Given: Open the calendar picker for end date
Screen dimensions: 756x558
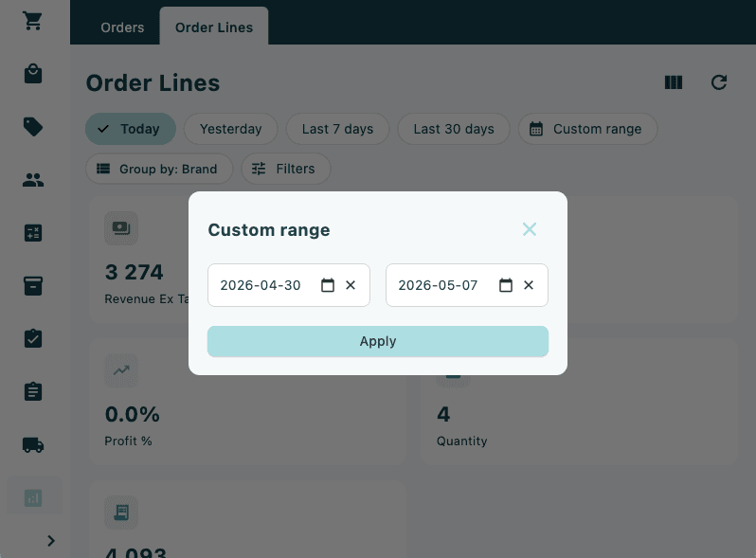Looking at the screenshot, I should point(506,285).
